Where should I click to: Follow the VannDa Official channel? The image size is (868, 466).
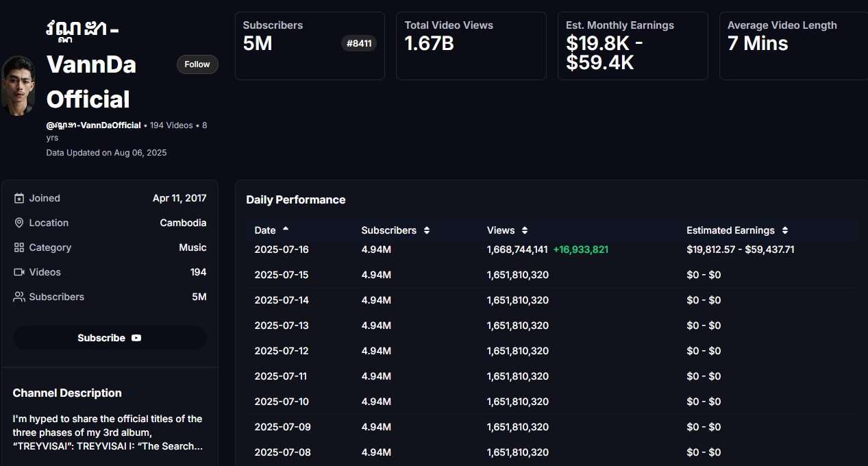coord(197,64)
